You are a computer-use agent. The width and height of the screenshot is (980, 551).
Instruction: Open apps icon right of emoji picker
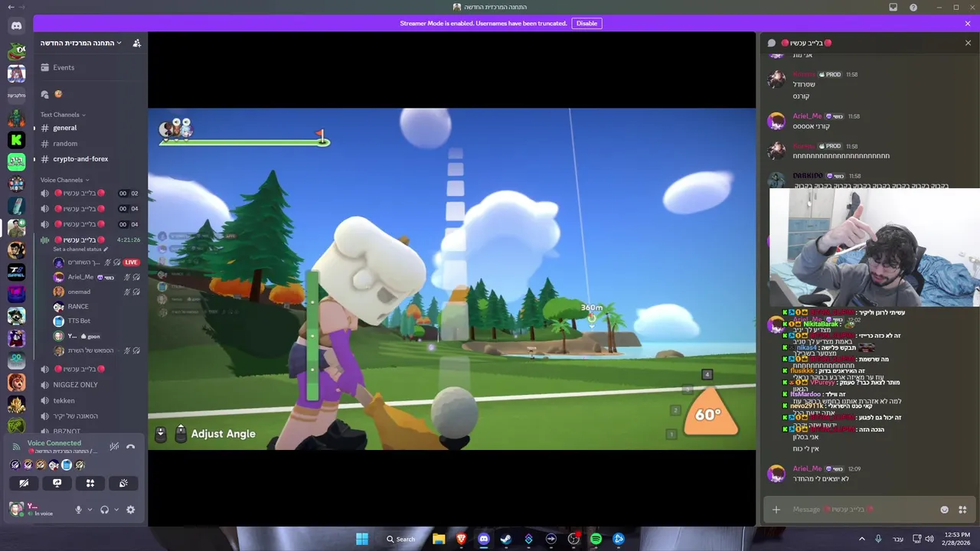click(x=962, y=510)
